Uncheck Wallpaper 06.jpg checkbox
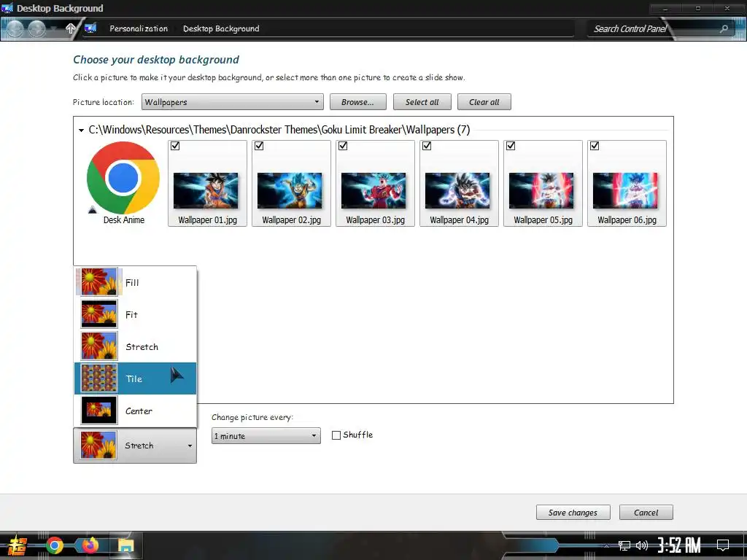747x560 pixels. 595,146
